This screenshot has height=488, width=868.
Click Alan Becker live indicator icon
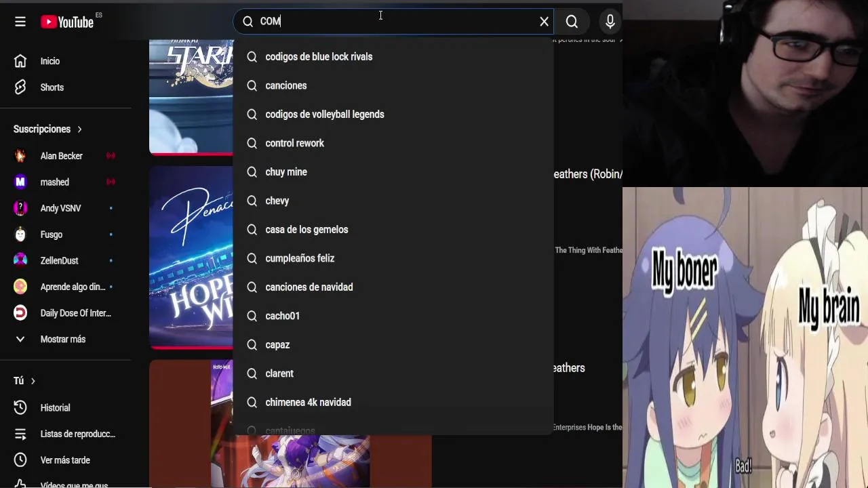coord(111,156)
